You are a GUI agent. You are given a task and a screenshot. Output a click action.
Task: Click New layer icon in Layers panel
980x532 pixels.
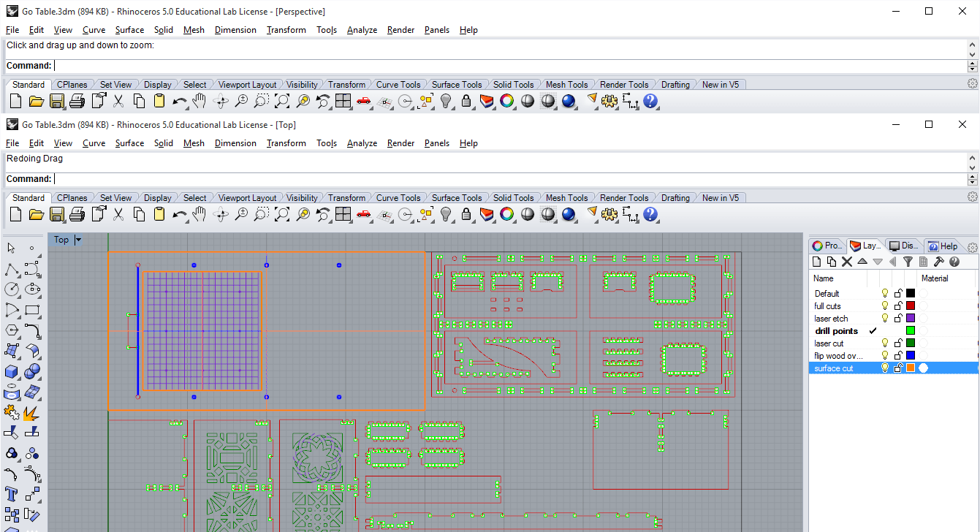point(816,262)
